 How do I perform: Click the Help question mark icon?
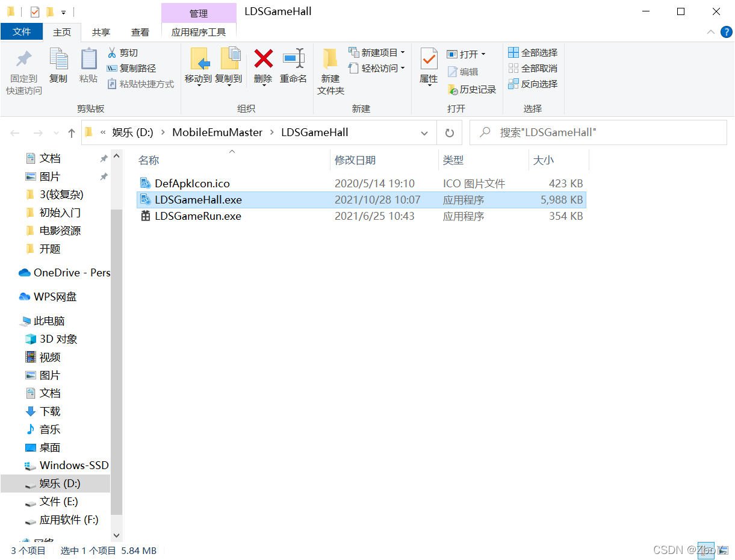tap(726, 33)
